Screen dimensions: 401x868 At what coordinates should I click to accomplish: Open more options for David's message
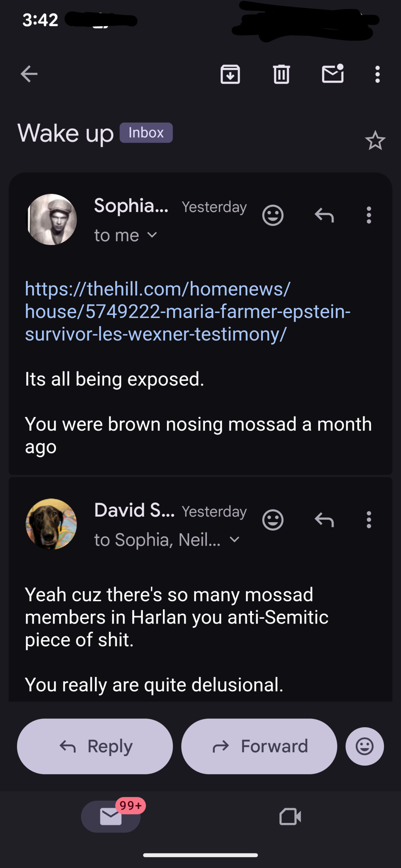click(x=369, y=519)
